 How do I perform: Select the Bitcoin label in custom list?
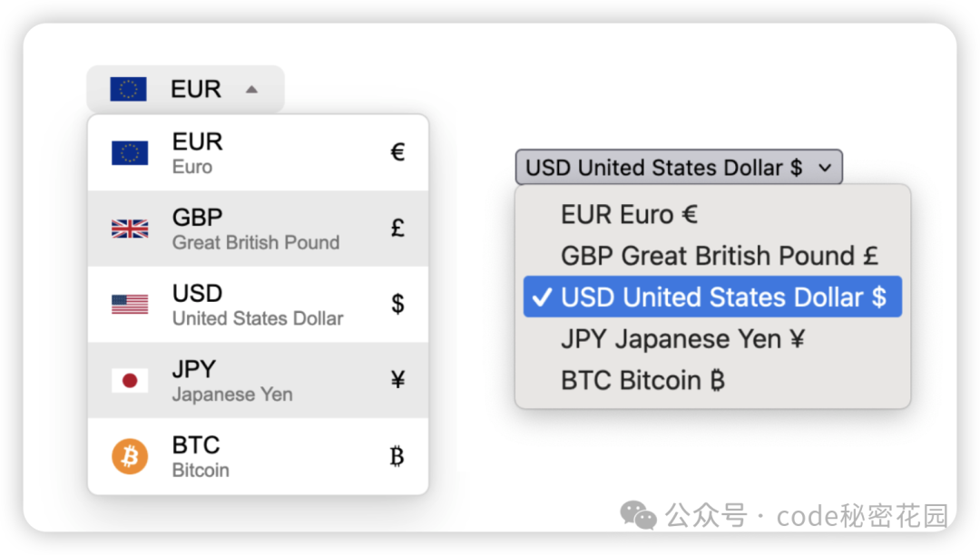pos(201,470)
